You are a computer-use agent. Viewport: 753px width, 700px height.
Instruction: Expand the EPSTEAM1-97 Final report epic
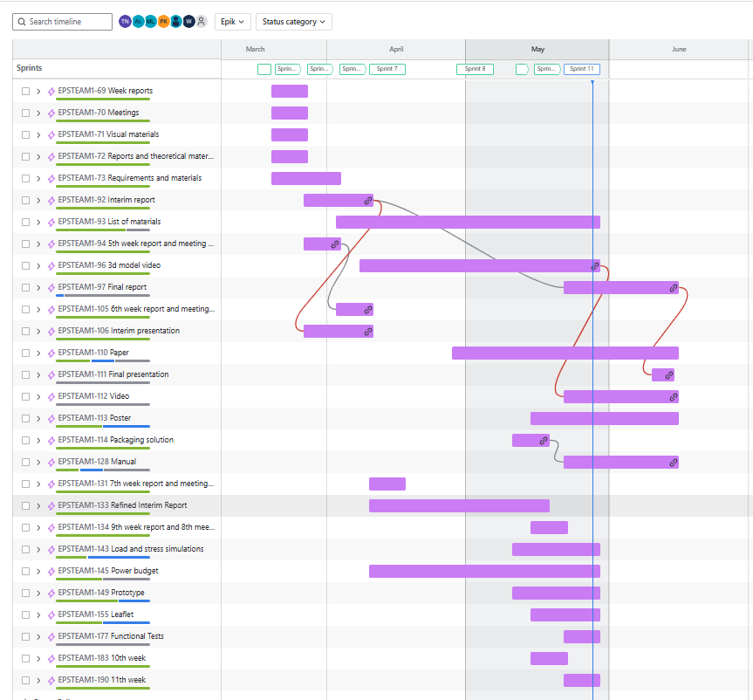point(39,287)
